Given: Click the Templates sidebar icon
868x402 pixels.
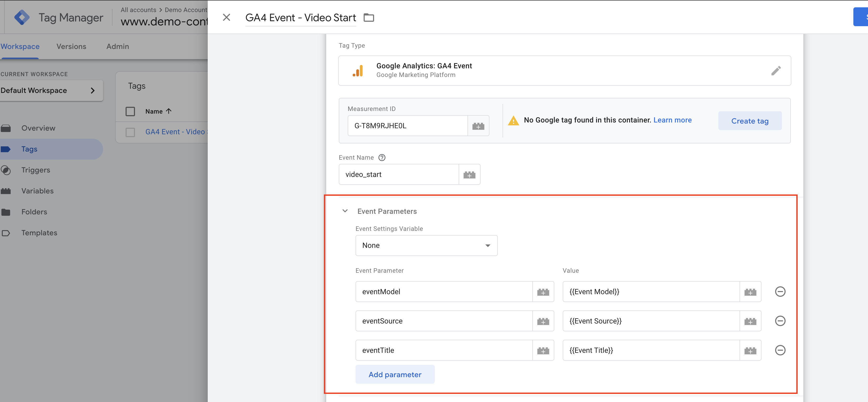Looking at the screenshot, I should pos(6,233).
